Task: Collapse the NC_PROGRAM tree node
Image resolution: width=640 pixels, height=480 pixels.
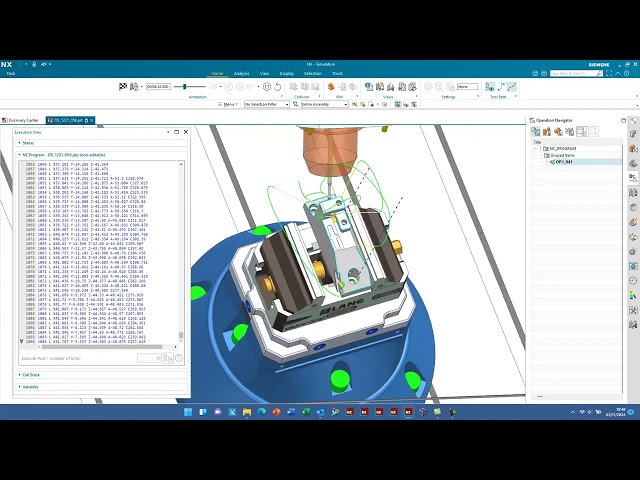Action: (x=535, y=149)
